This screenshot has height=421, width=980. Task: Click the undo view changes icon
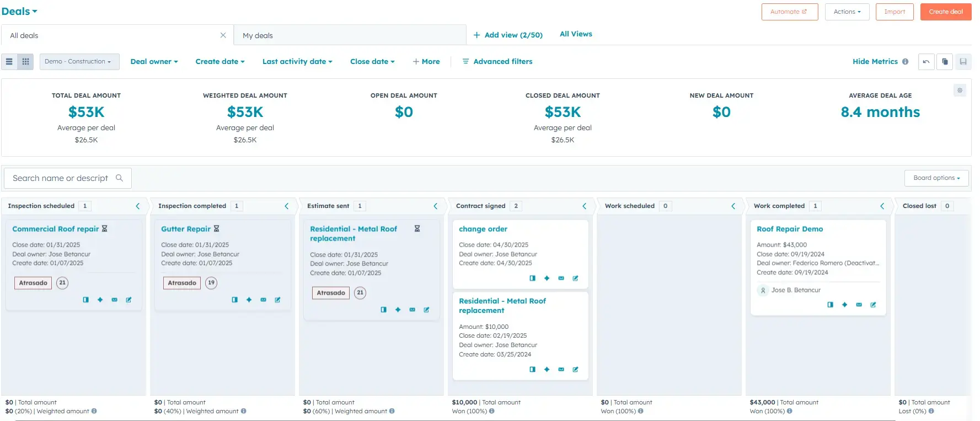coord(926,62)
